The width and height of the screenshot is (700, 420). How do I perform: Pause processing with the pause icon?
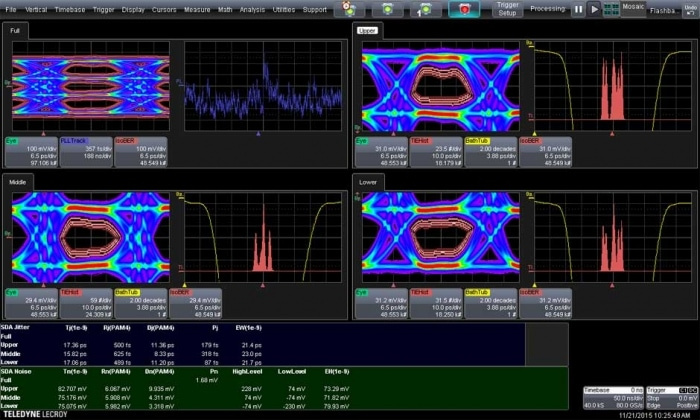click(x=578, y=9)
